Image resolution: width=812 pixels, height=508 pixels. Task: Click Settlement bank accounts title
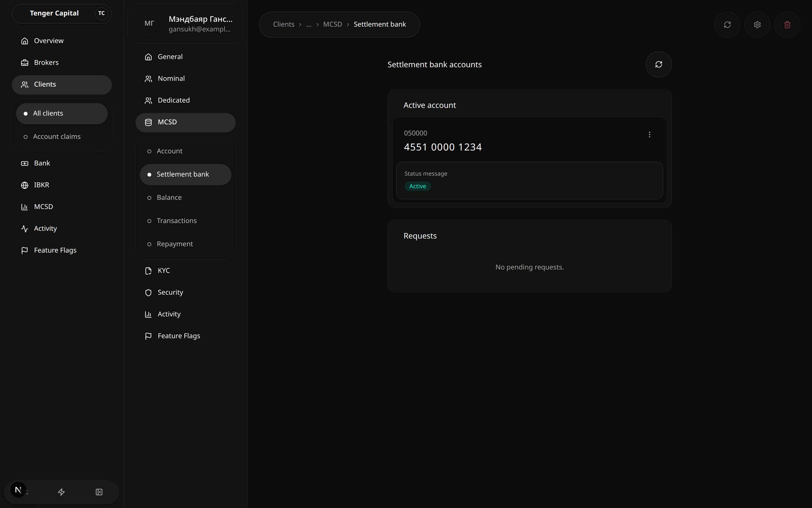pyautogui.click(x=435, y=65)
